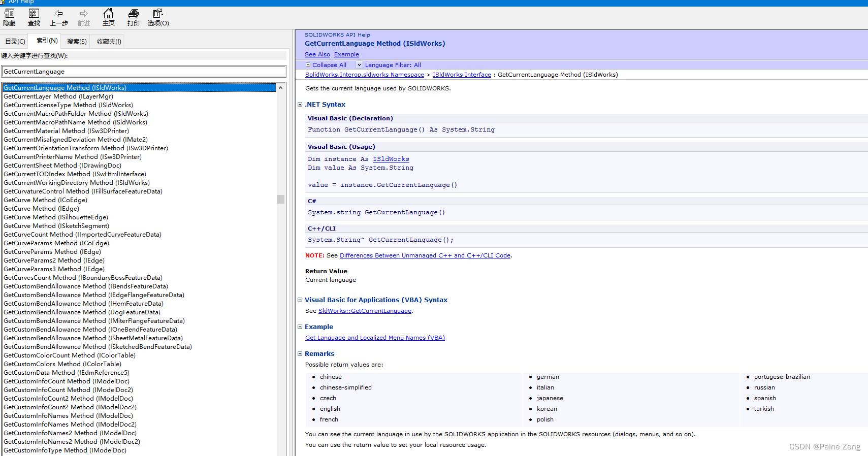Select GetCurrentOrientationTransform Method entry
868x456 pixels.
coord(86,148)
